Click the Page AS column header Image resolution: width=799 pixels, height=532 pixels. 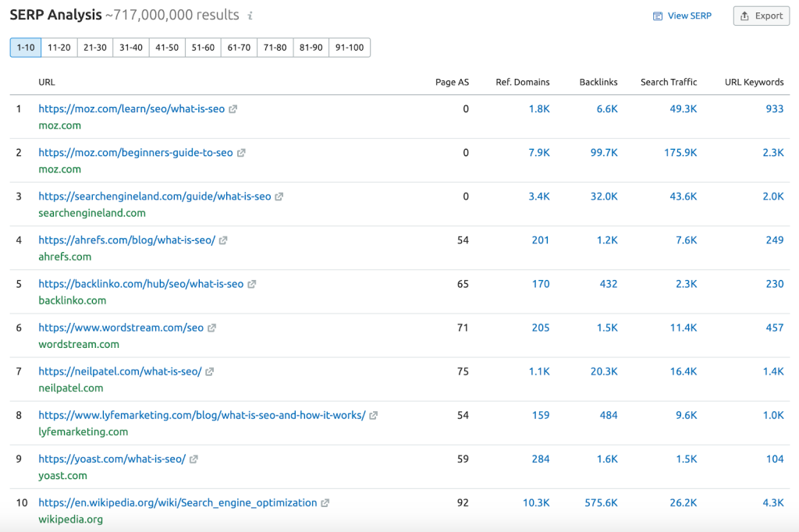coord(452,82)
